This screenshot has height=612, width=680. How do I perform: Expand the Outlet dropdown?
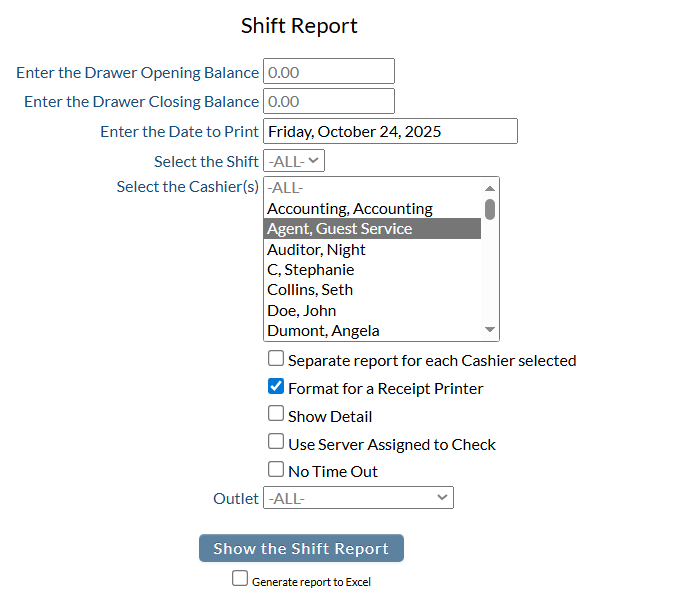358,498
